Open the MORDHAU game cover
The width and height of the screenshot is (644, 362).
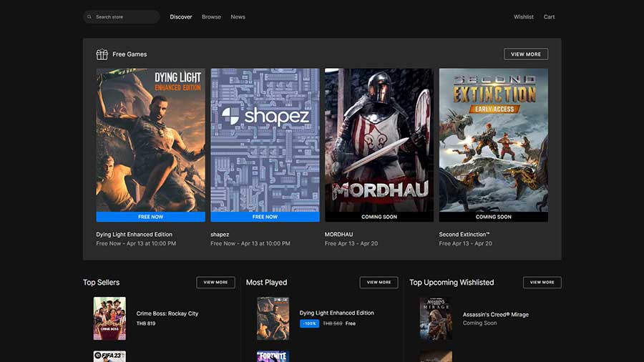[x=379, y=140]
